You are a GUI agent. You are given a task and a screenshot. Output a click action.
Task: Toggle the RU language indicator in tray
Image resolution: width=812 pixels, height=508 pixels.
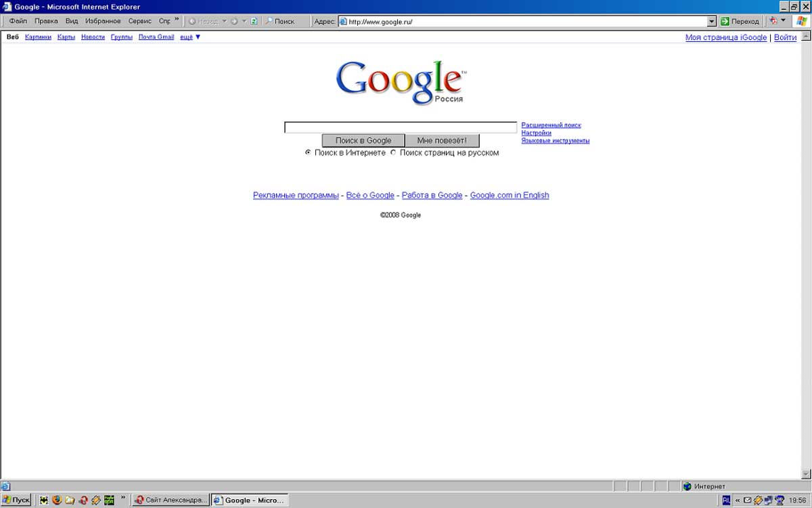click(727, 501)
